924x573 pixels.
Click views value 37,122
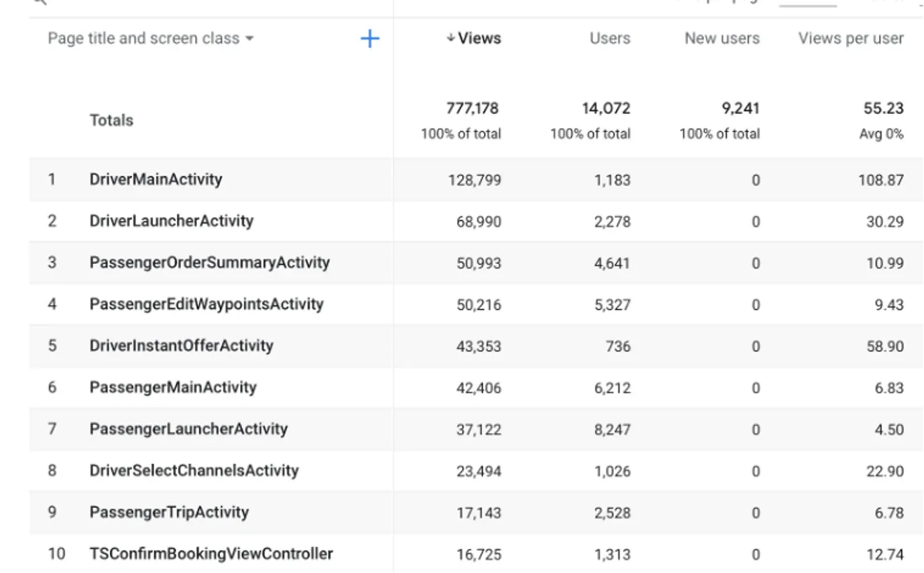[x=479, y=429]
